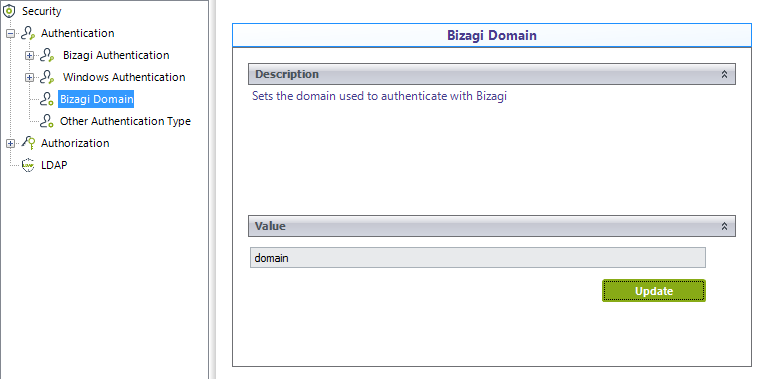Expand the Authorization tree node
The height and width of the screenshot is (379, 761).
pos(10,143)
